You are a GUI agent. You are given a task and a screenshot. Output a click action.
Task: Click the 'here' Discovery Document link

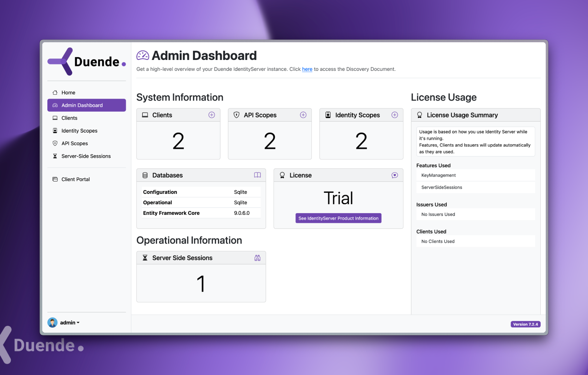[x=307, y=69]
